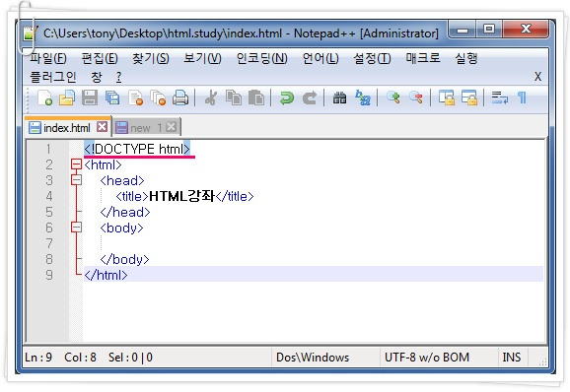Paste from the clipboard icon
The image size is (570, 392).
(x=256, y=98)
